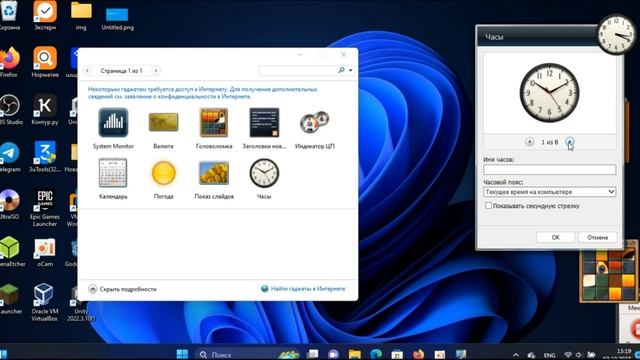Select the Погода weather gadget
The height and width of the screenshot is (360, 640).
pyautogui.click(x=163, y=178)
